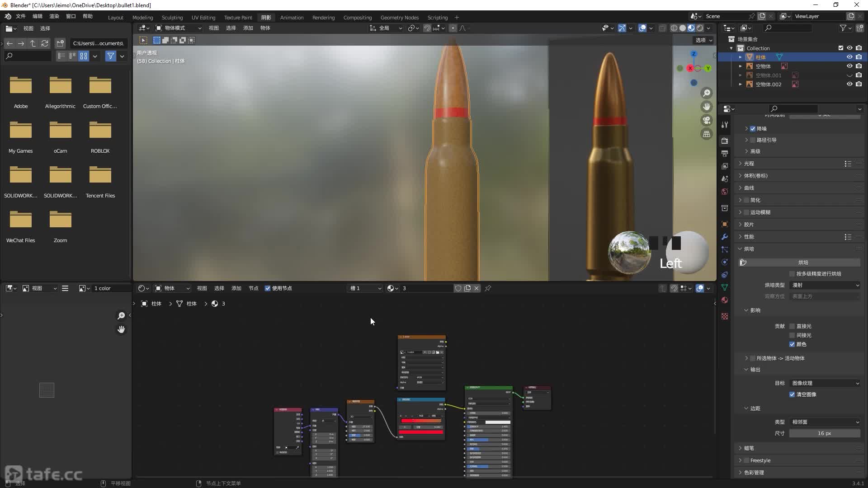Enable the 间接光 checkbox
The width and height of the screenshot is (868, 488).
pos(792,335)
